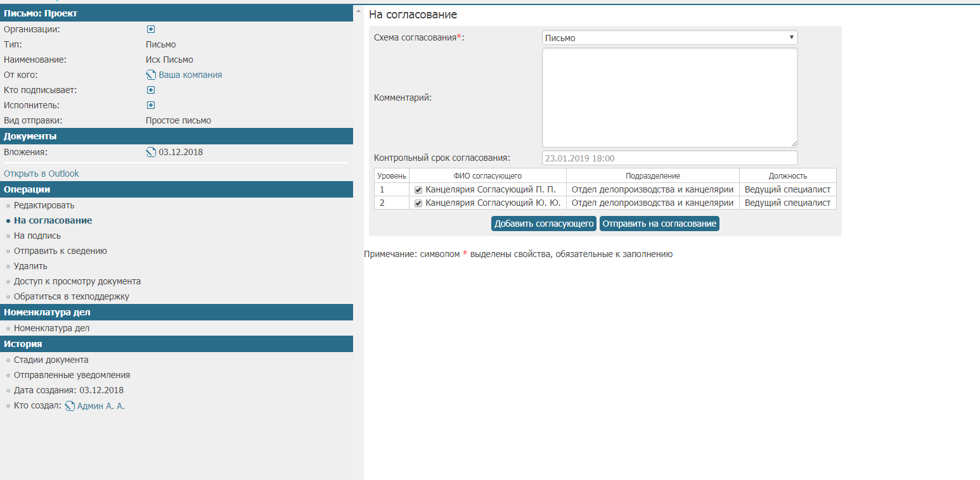Click the Документы section header

point(176,136)
